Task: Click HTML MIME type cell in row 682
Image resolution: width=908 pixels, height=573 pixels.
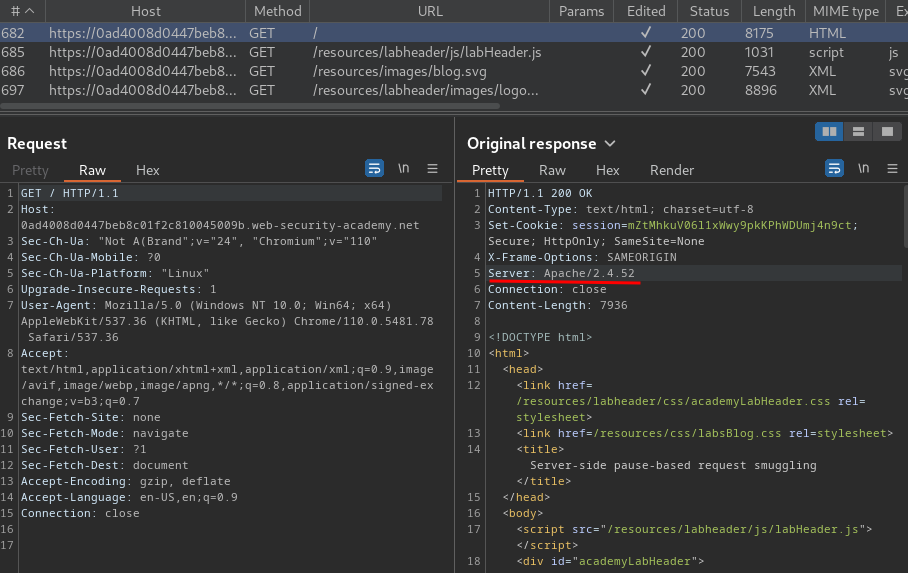Action: pyautogui.click(x=827, y=33)
